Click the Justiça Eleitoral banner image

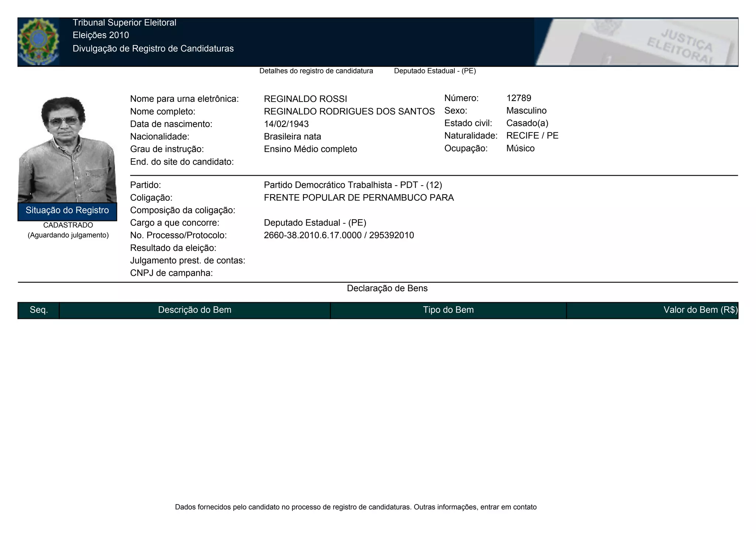[636, 42]
